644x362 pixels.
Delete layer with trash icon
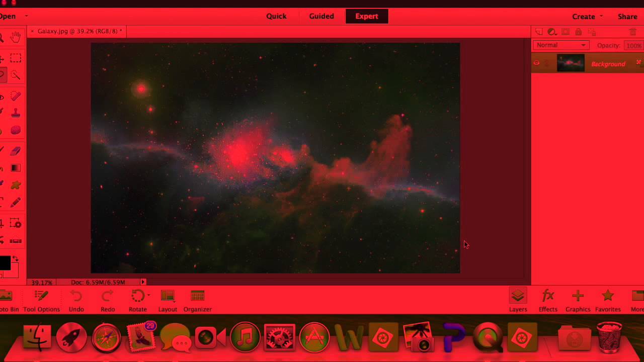coord(633,32)
